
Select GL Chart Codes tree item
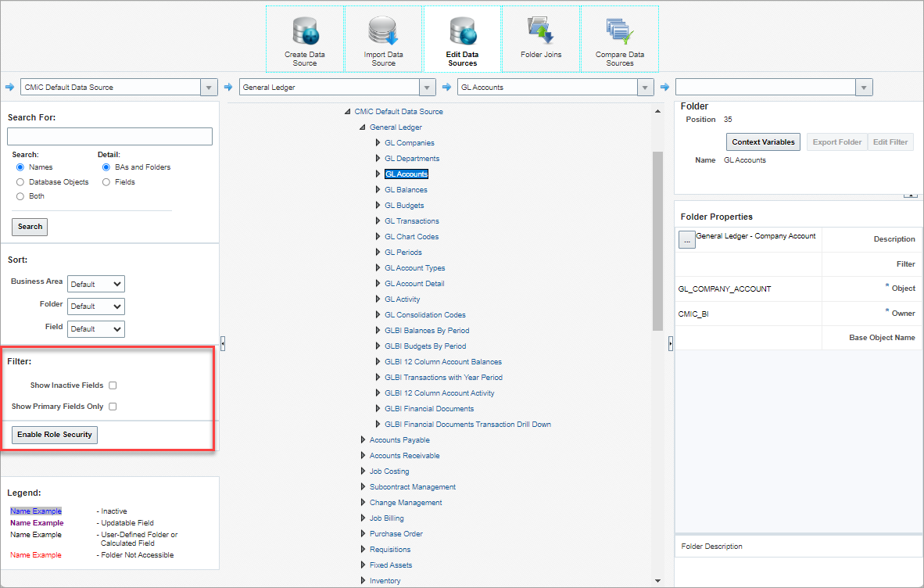coord(411,237)
